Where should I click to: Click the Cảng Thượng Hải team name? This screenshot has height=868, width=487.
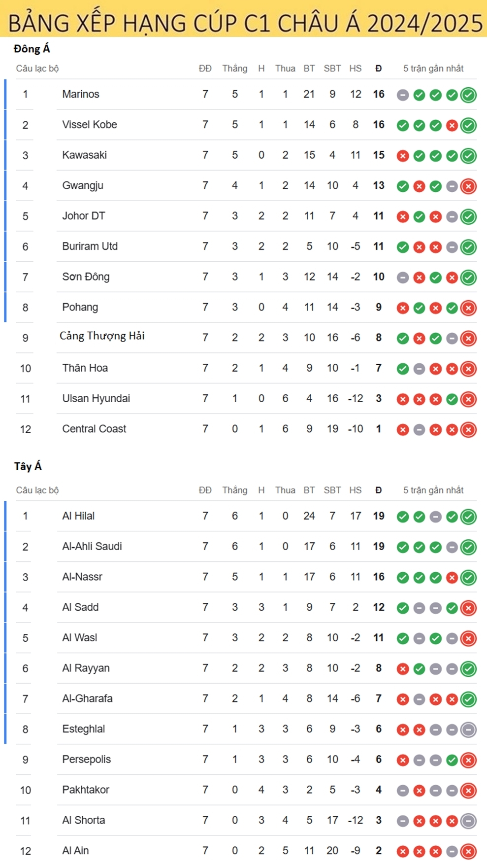(x=102, y=336)
